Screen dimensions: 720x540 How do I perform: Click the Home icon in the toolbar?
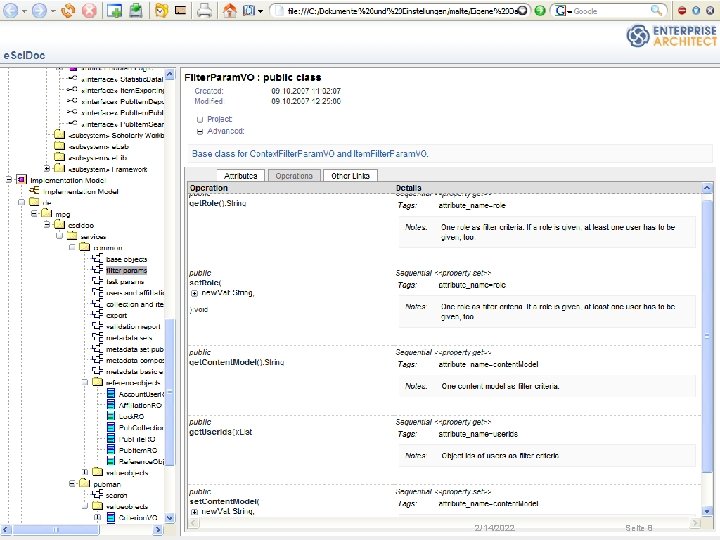(230, 10)
